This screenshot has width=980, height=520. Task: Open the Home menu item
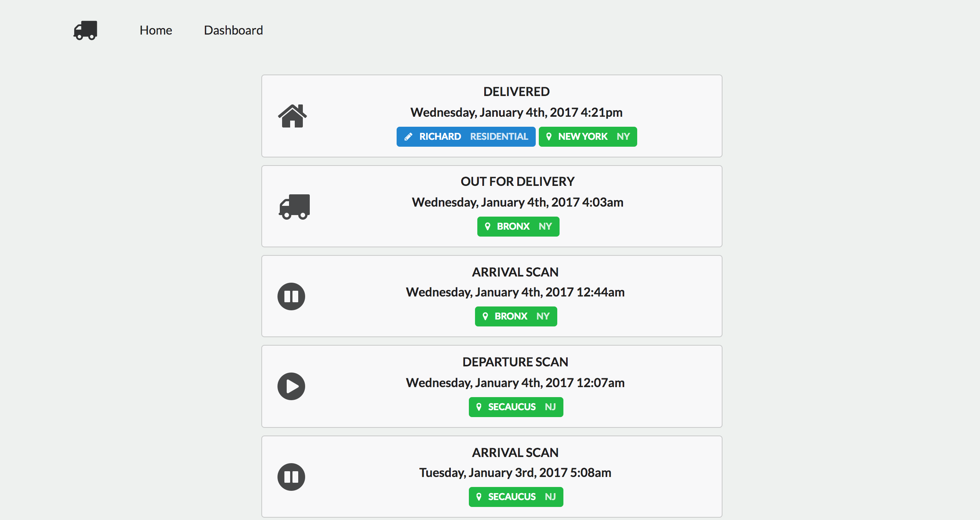pyautogui.click(x=156, y=30)
